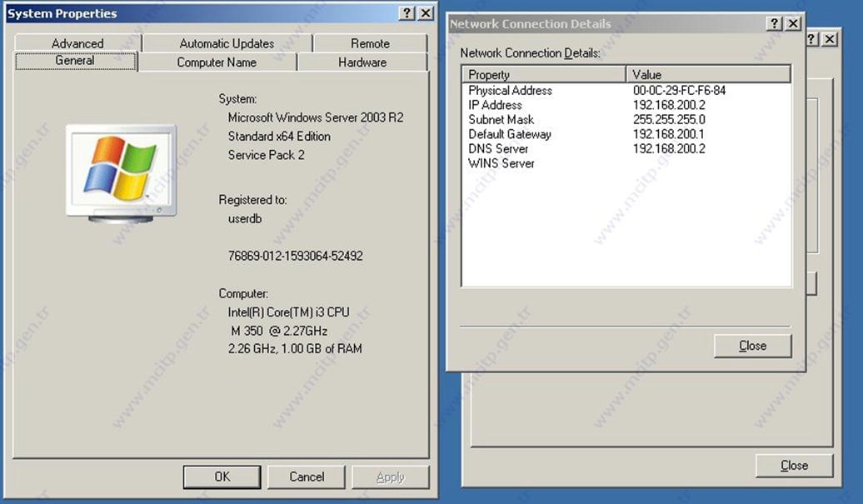Click the help icon in Network Connection Details
This screenshot has height=504, width=863.
point(775,23)
